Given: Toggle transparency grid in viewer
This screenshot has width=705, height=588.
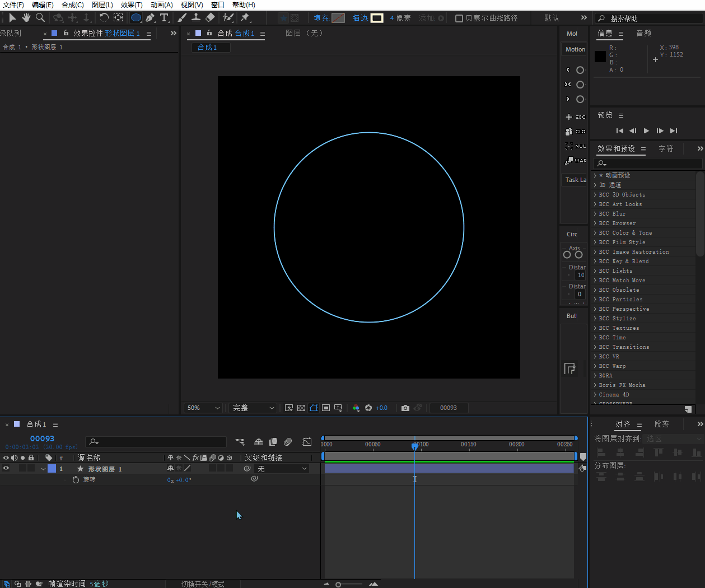Looking at the screenshot, I should [301, 408].
